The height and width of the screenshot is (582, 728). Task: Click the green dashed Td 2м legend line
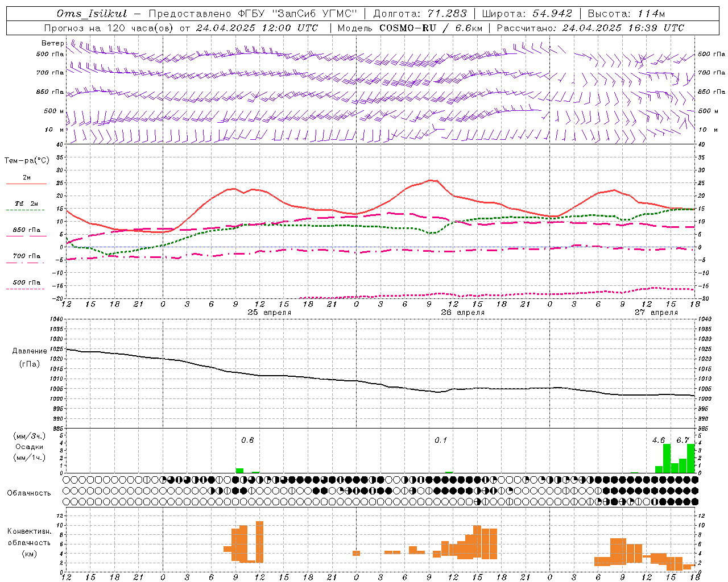pyautogui.click(x=25, y=210)
